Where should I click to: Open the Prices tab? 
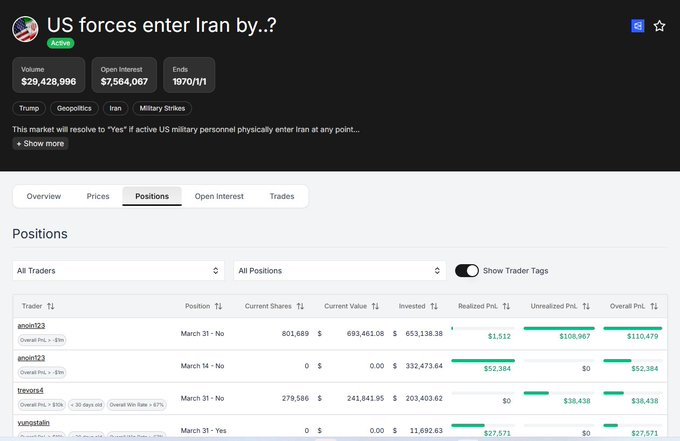pos(98,196)
